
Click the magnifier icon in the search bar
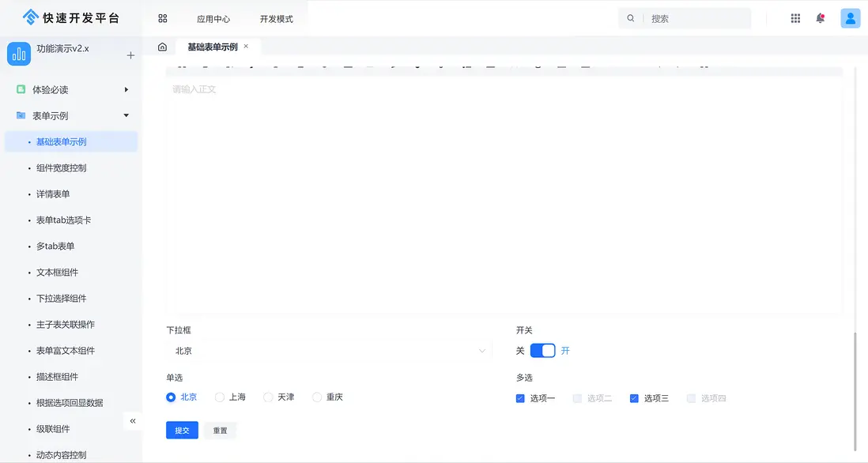point(630,17)
